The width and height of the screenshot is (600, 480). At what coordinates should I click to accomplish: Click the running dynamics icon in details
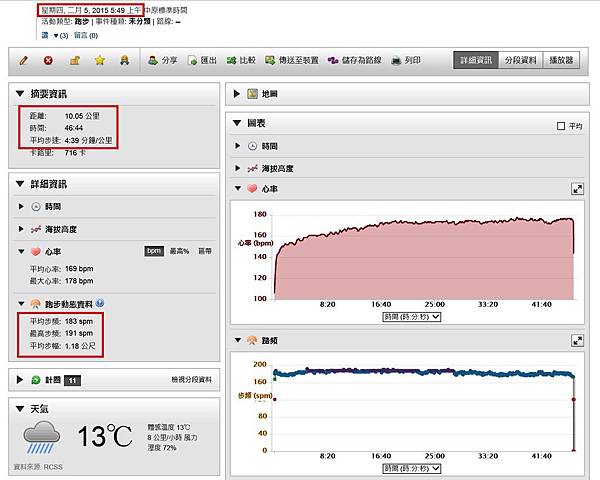(x=35, y=304)
